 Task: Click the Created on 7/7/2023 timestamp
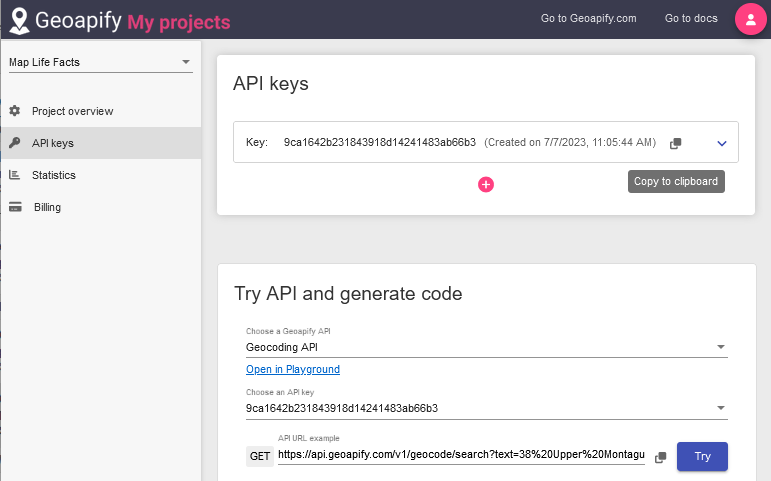[570, 143]
